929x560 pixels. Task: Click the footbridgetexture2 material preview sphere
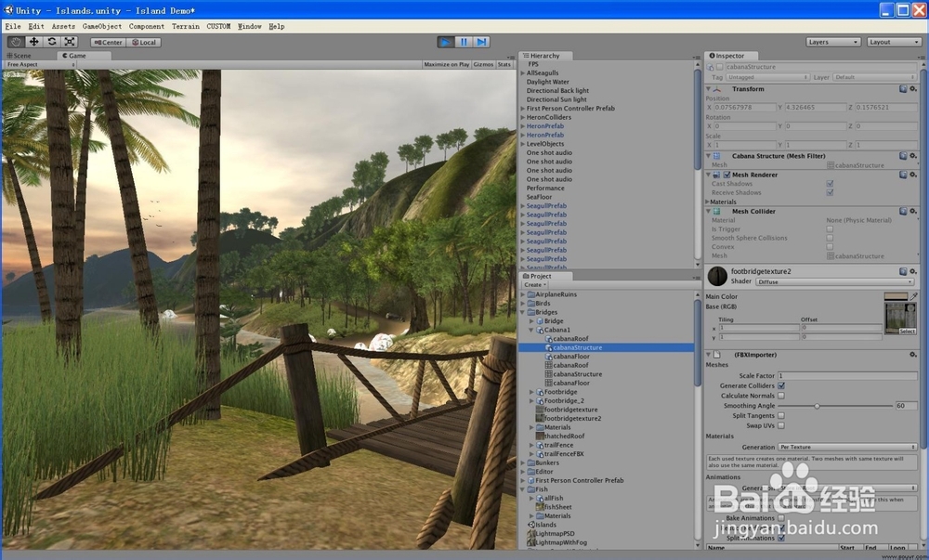pos(717,276)
